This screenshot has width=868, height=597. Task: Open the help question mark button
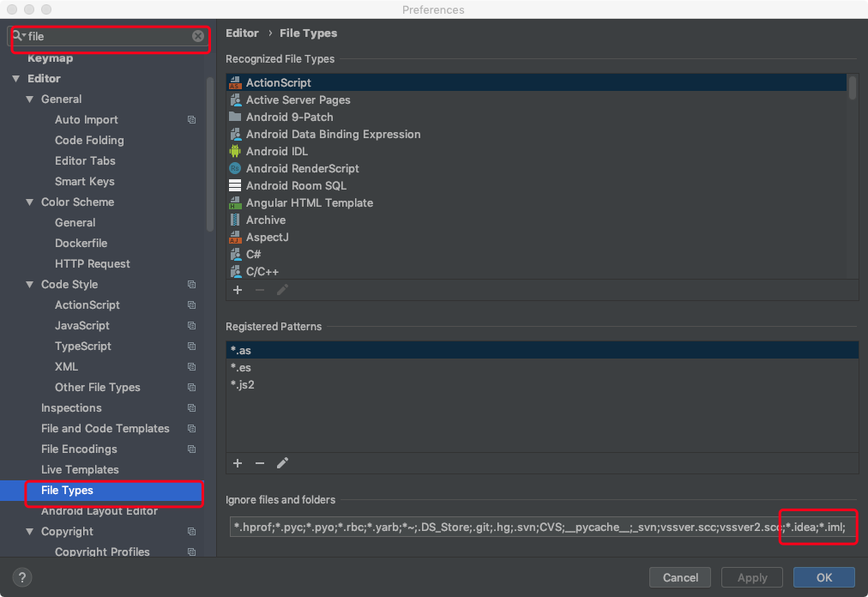coord(22,577)
